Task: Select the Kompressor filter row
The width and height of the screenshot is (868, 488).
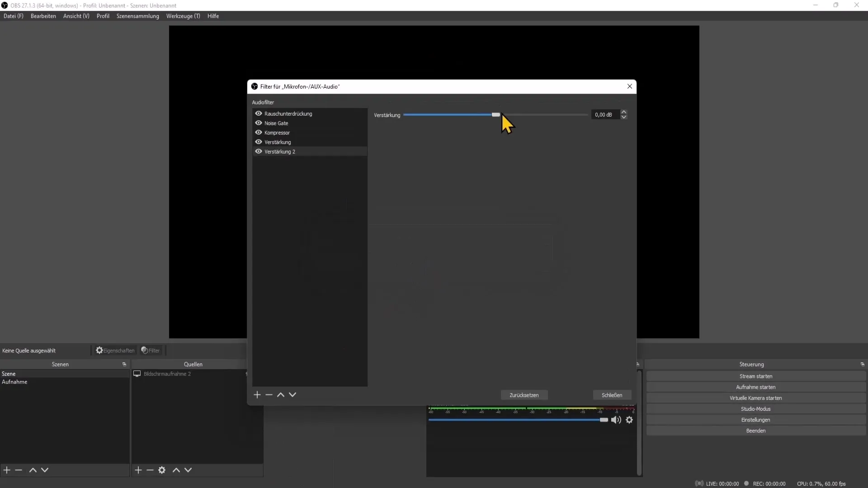Action: [310, 132]
